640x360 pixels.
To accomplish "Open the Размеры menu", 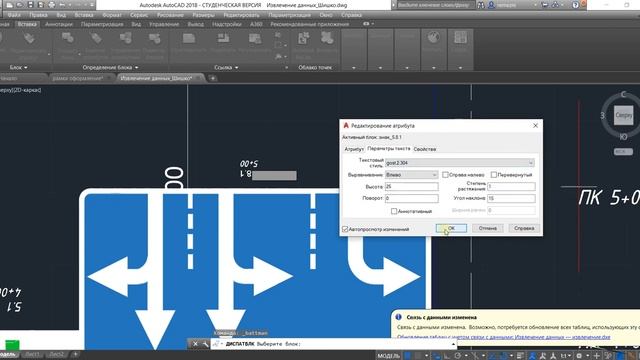I will pos(203,15).
